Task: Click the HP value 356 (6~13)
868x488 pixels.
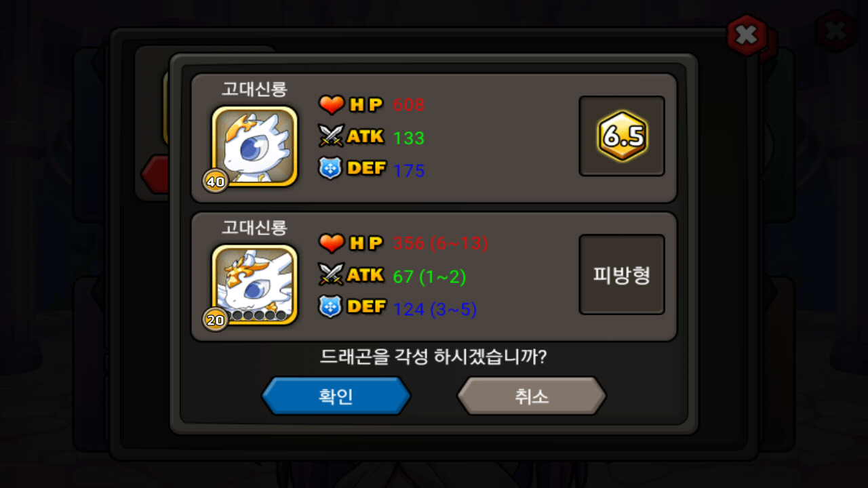Action: point(441,243)
